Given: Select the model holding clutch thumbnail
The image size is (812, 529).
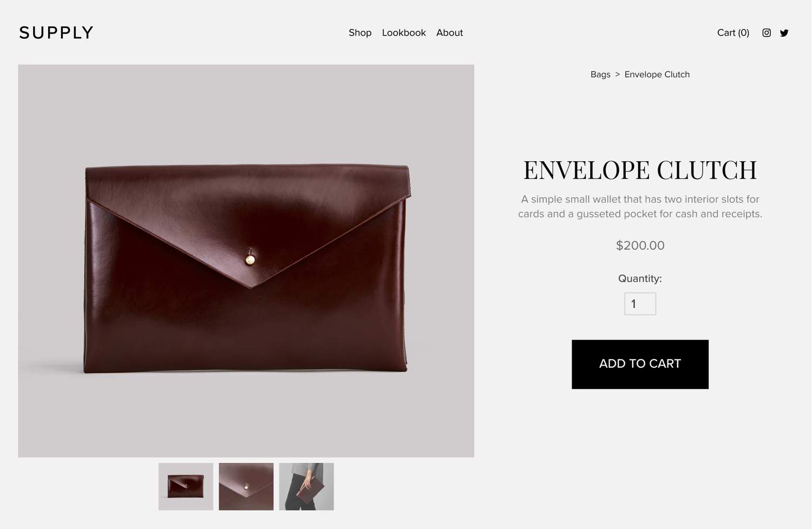Looking at the screenshot, I should [x=306, y=487].
